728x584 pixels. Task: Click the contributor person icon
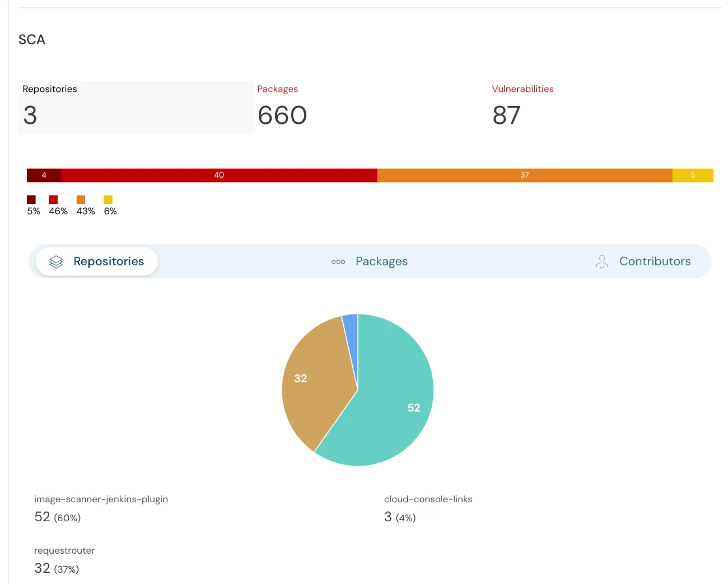click(601, 261)
